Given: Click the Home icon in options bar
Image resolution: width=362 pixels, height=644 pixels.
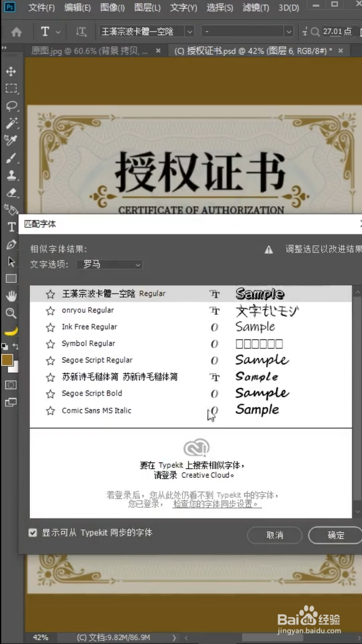Looking at the screenshot, I should pyautogui.click(x=16, y=32).
